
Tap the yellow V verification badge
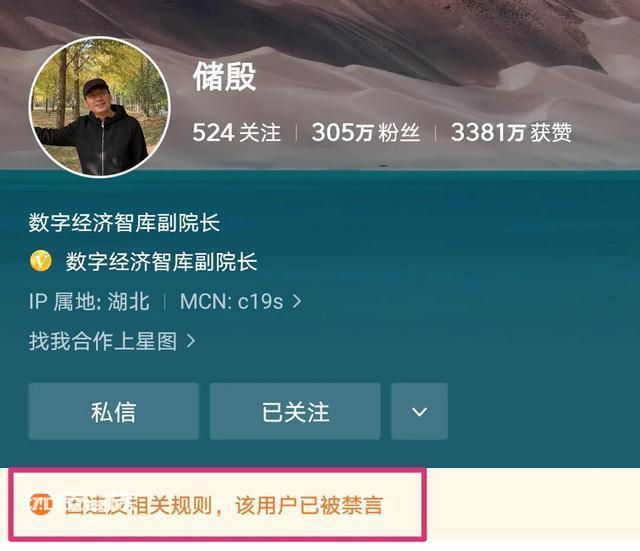pos(41,261)
